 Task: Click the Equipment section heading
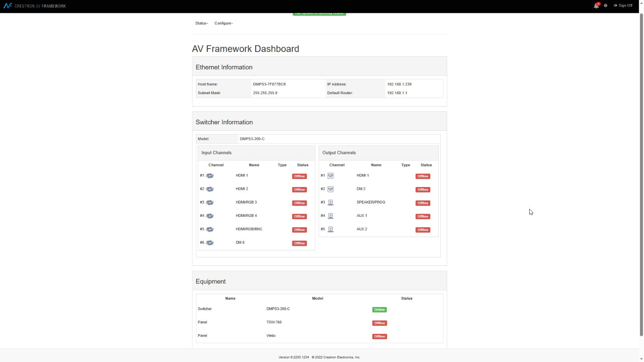[211, 282]
